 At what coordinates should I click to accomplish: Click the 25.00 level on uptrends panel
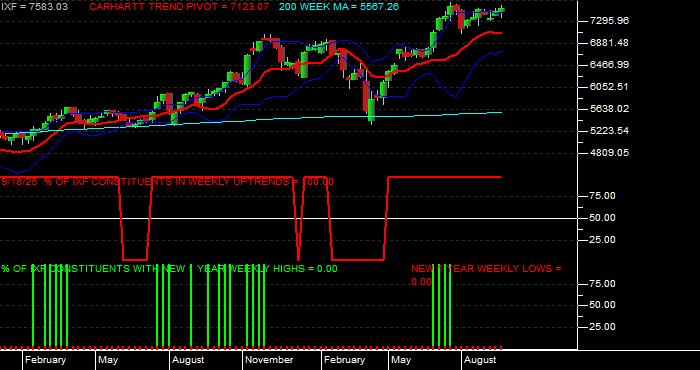(603, 240)
